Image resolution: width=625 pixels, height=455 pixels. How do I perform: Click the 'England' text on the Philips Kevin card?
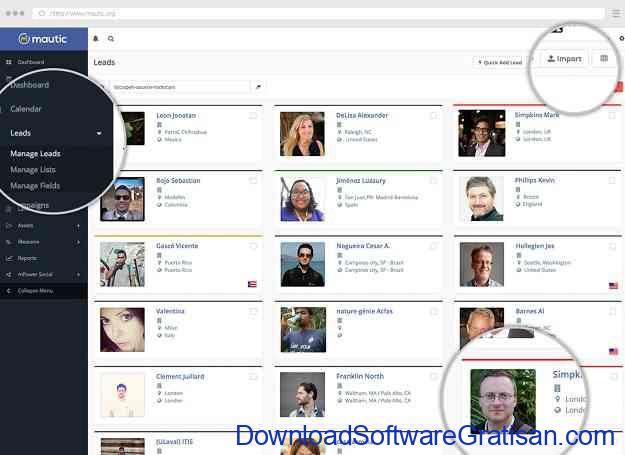tap(533, 204)
